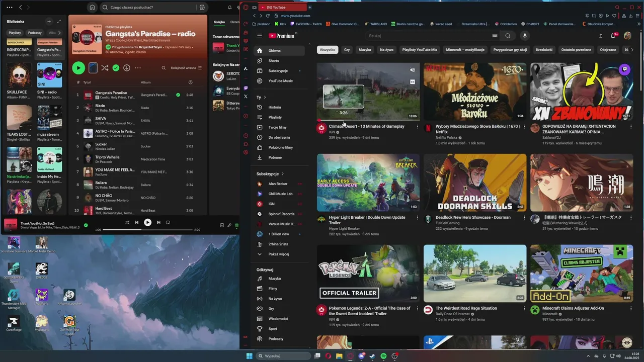
Task: Click YouTube search magnifier button
Action: coord(508,36)
